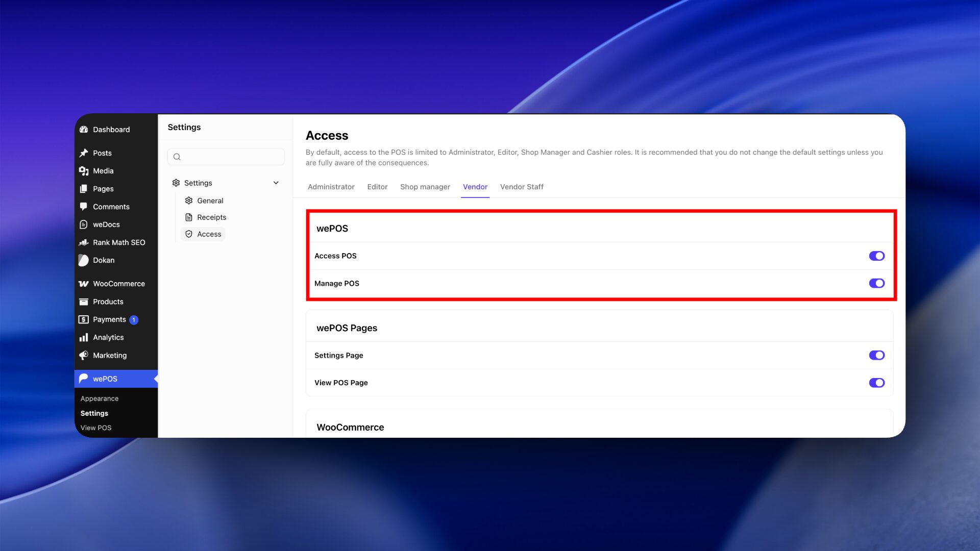The width and height of the screenshot is (980, 551).
Task: Click the View POS Page label
Action: 341,383
